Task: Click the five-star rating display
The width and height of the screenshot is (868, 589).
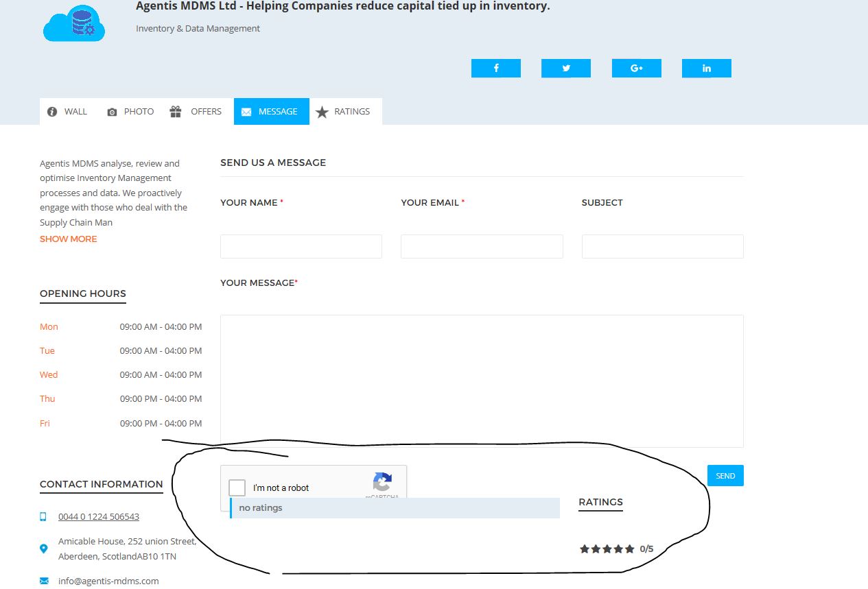Action: coord(607,549)
